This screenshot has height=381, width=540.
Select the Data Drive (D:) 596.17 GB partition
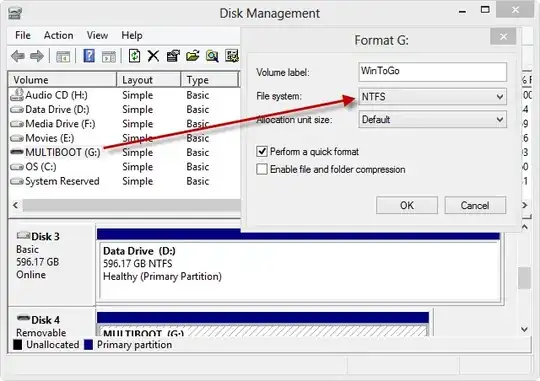point(300,271)
